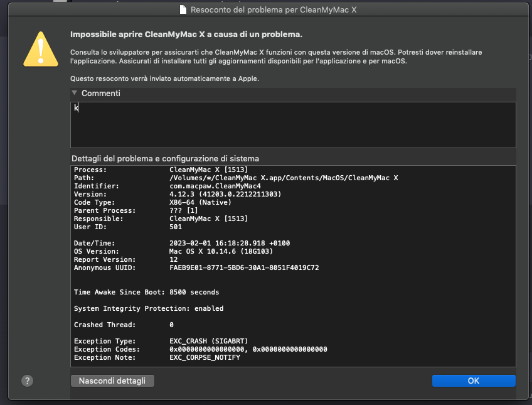The height and width of the screenshot is (405, 532).
Task: Click the Date/Time value in the report
Action: point(230,243)
